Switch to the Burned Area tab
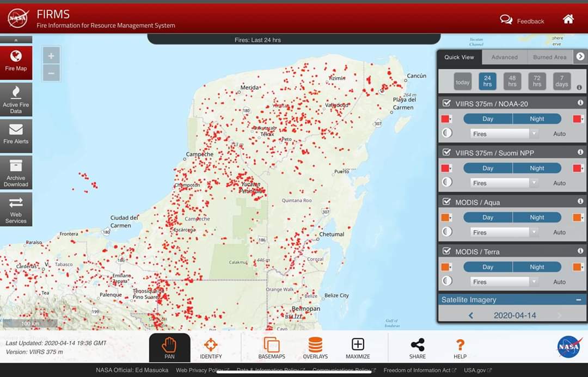The width and height of the screenshot is (588, 377). click(x=549, y=57)
